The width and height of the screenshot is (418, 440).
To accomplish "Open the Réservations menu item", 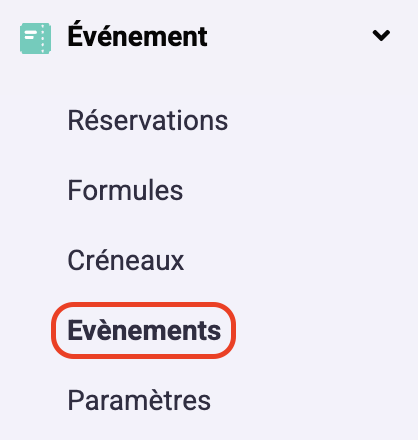I will coord(148,120).
